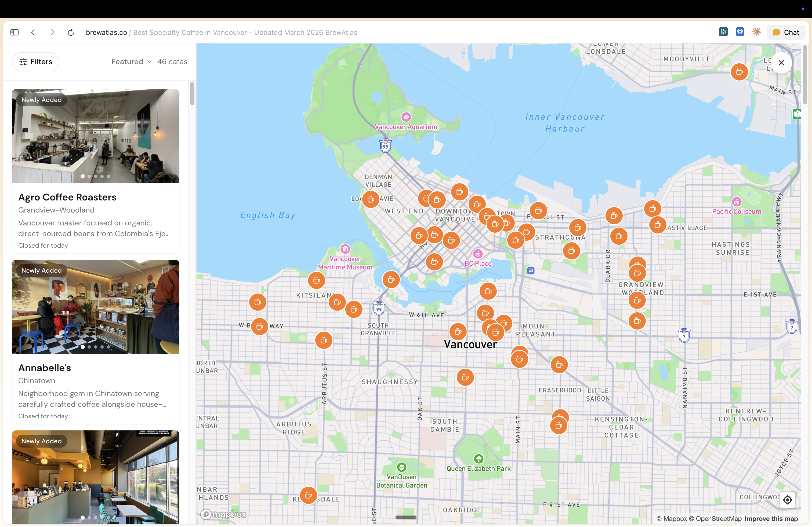812x527 pixels.
Task: Open the blue snowflake extension icon
Action: (x=740, y=32)
